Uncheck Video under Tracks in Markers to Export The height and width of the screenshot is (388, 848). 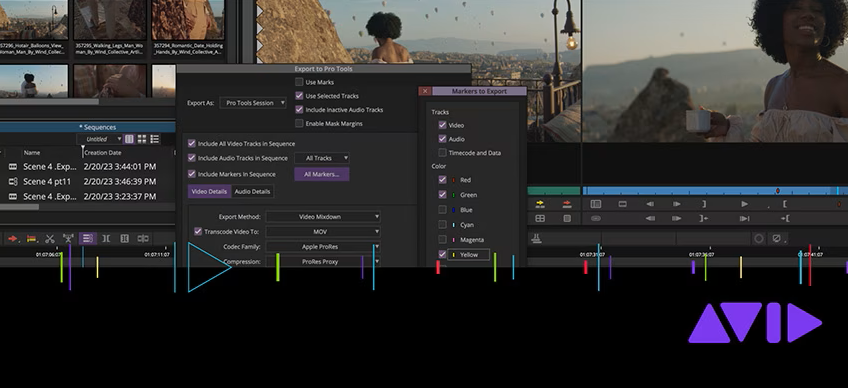442,125
